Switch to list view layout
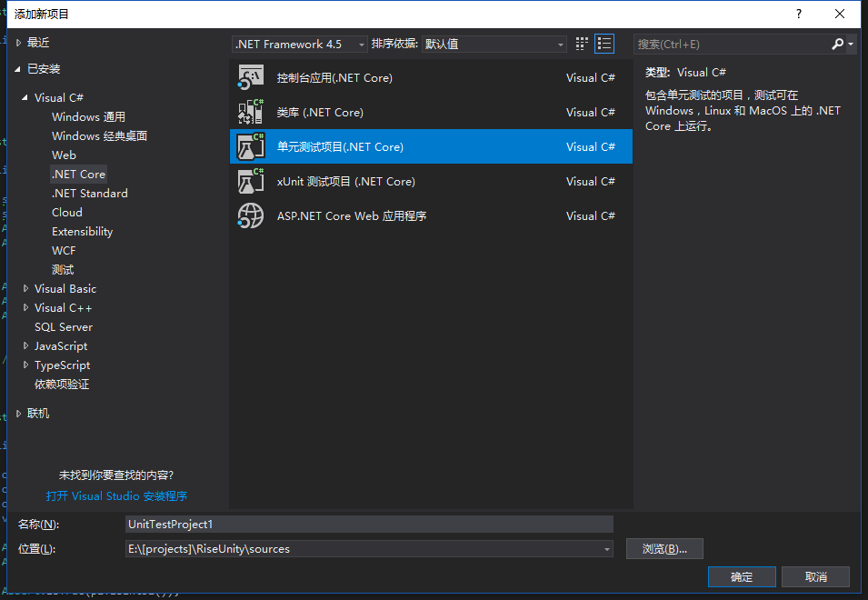This screenshot has height=600, width=868. [x=604, y=44]
